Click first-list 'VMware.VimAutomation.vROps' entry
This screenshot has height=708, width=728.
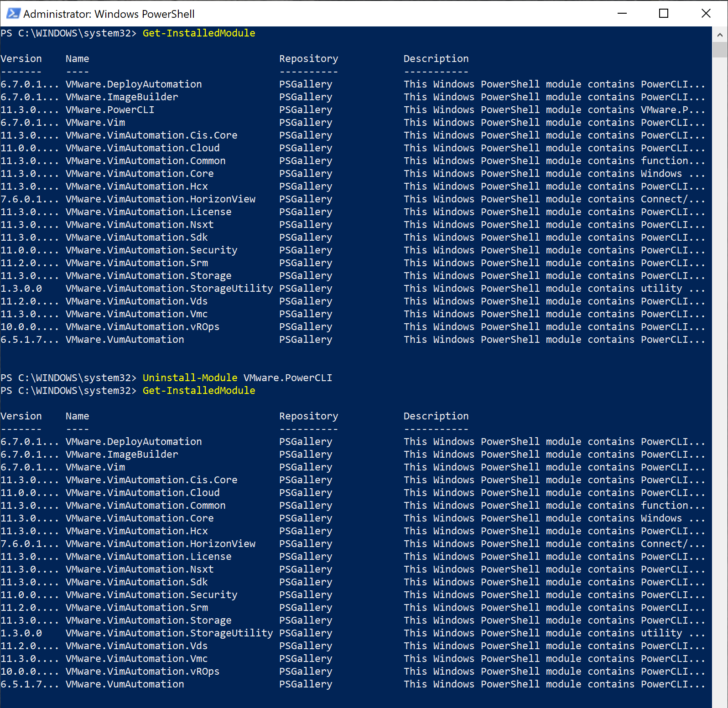pyautogui.click(x=142, y=327)
